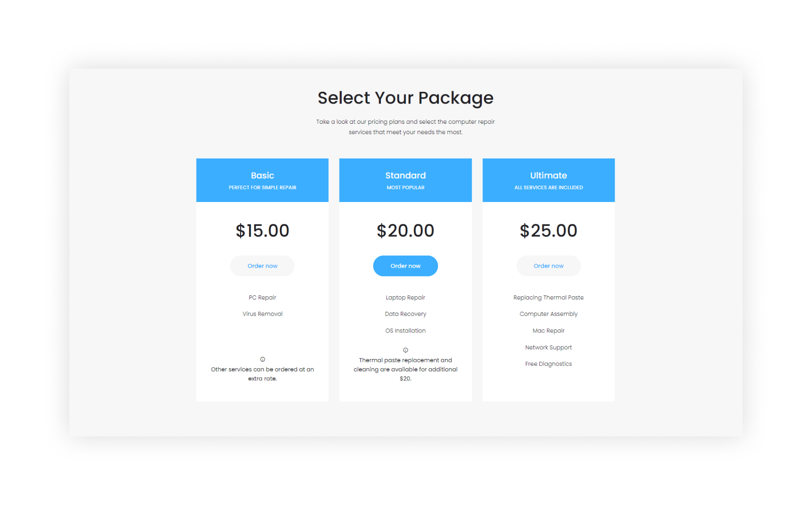Select the Computer Assembly feature
The height and width of the screenshot is (505, 812).
548,314
